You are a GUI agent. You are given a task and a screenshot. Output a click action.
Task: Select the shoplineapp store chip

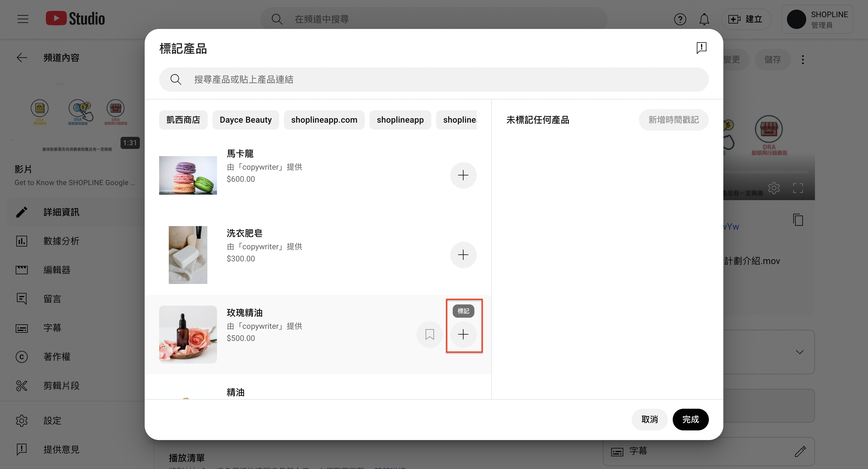400,120
